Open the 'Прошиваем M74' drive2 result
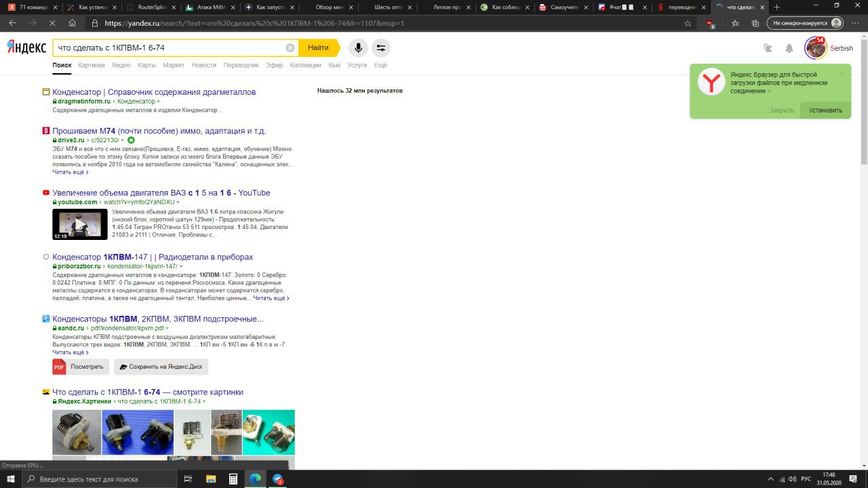Viewport: 868px width, 488px height. [159, 131]
